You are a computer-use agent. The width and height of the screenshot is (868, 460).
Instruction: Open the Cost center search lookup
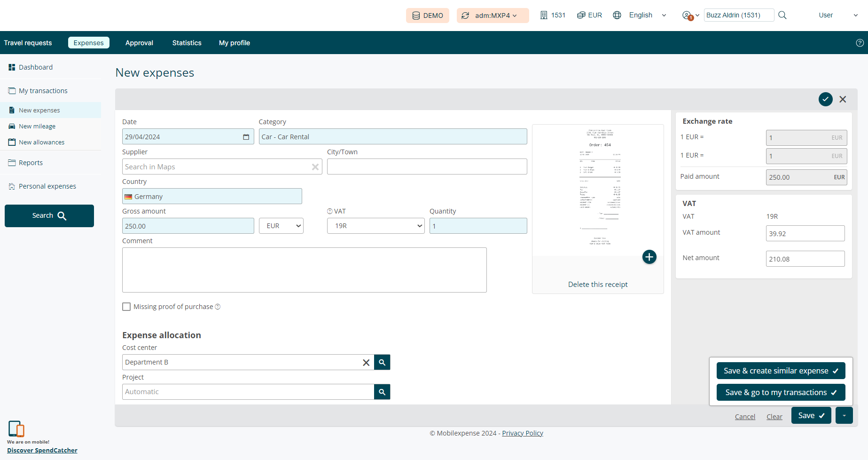(x=382, y=362)
